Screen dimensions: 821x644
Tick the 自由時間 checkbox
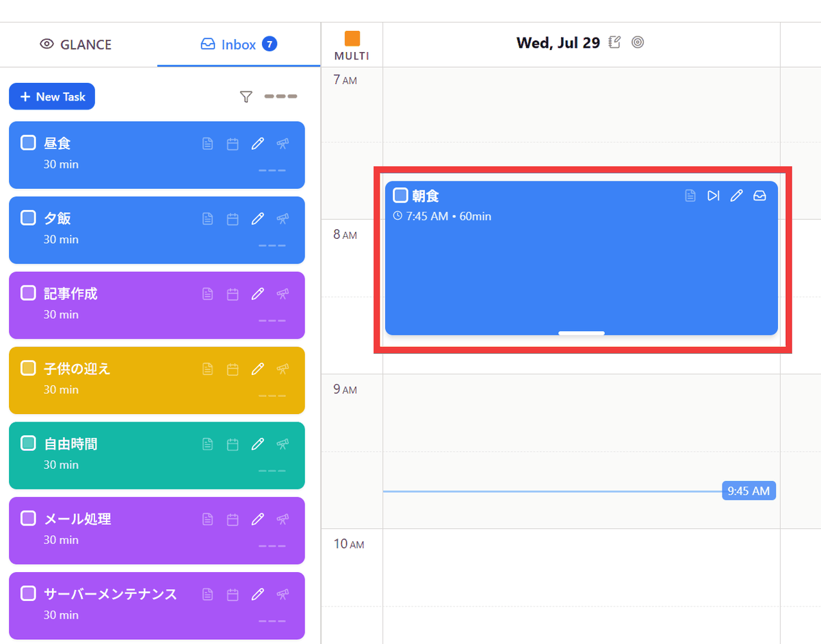click(28, 443)
